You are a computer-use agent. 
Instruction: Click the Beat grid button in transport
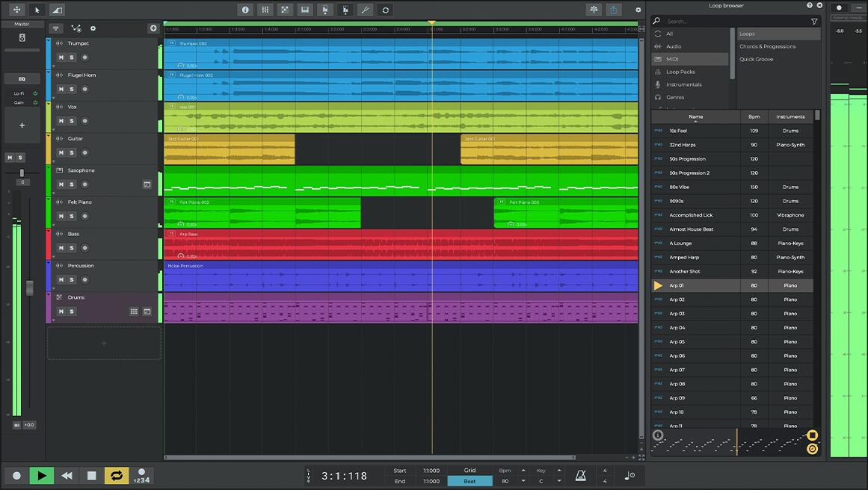point(470,480)
